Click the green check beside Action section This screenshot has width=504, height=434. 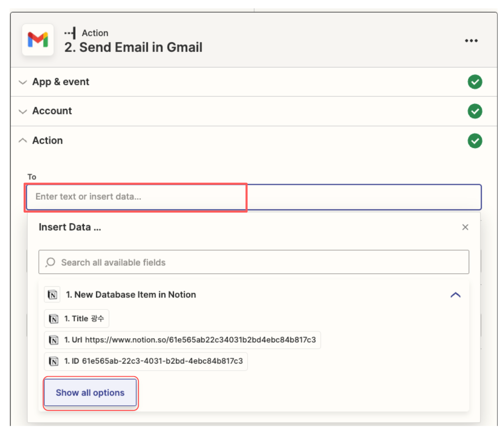475,141
